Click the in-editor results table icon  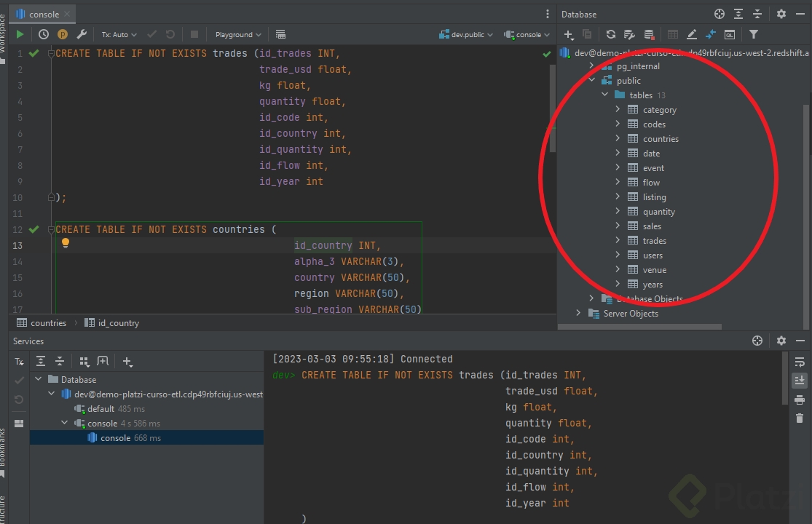click(280, 34)
